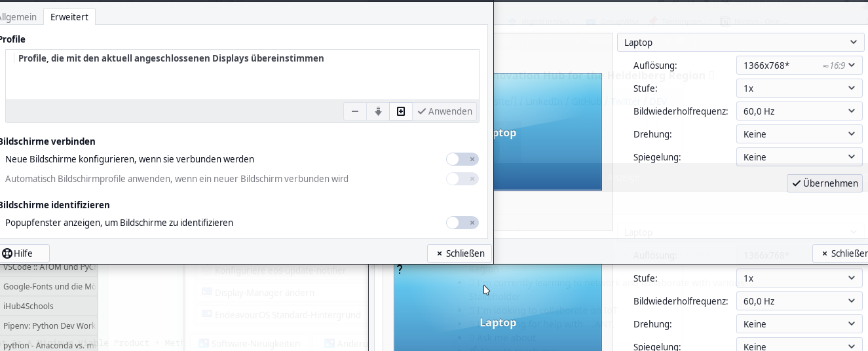The image size is (868, 351).
Task: Toggle Neue Bildschirme konfigurieren switch
Action: tap(462, 159)
